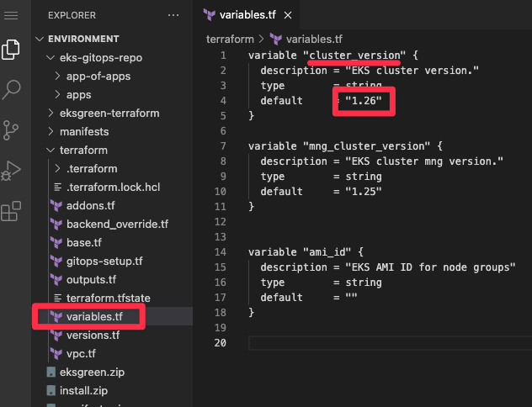Image resolution: width=532 pixels, height=407 pixels.
Task: Open gitops-setup.tf file
Action: pos(104,262)
